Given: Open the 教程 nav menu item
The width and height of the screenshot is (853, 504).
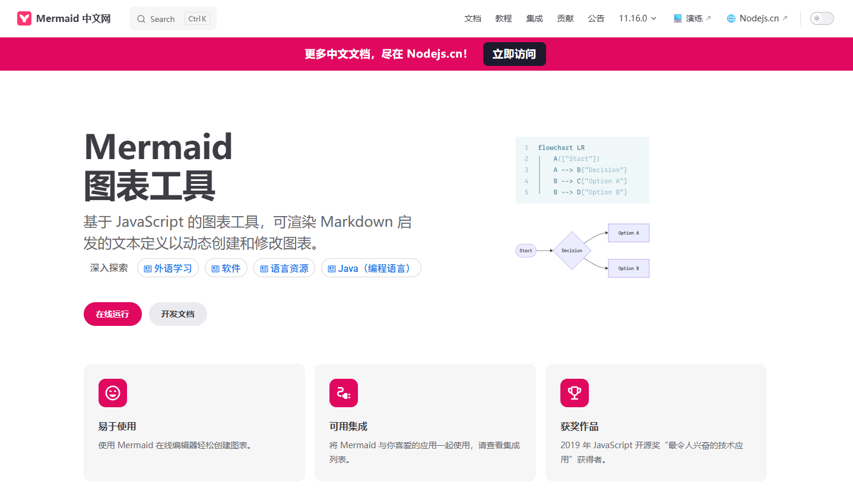Looking at the screenshot, I should (503, 18).
